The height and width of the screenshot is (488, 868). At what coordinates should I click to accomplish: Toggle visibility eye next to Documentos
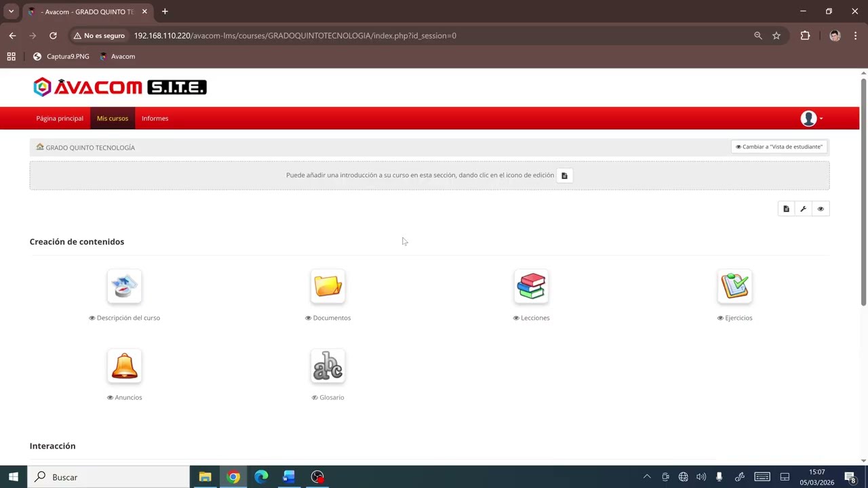tap(308, 318)
